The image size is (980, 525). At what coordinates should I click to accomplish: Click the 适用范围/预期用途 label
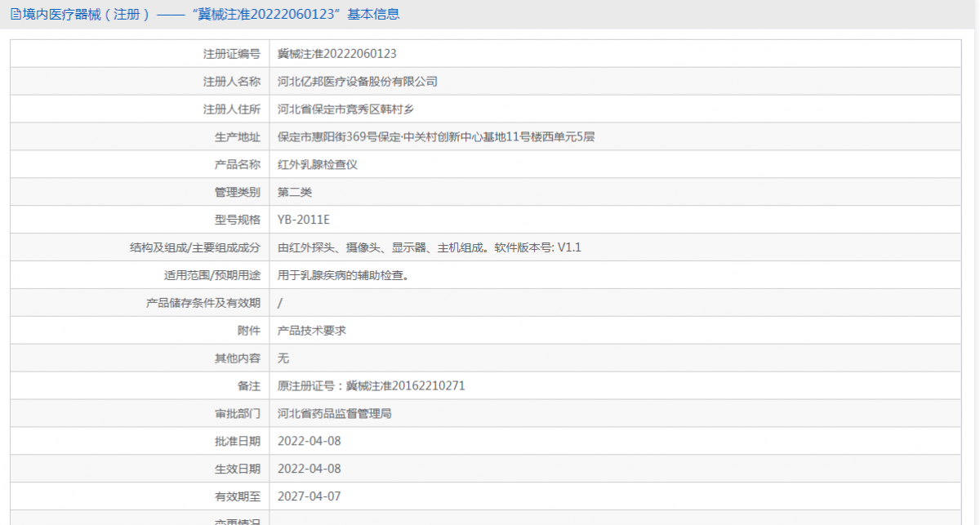pos(212,275)
